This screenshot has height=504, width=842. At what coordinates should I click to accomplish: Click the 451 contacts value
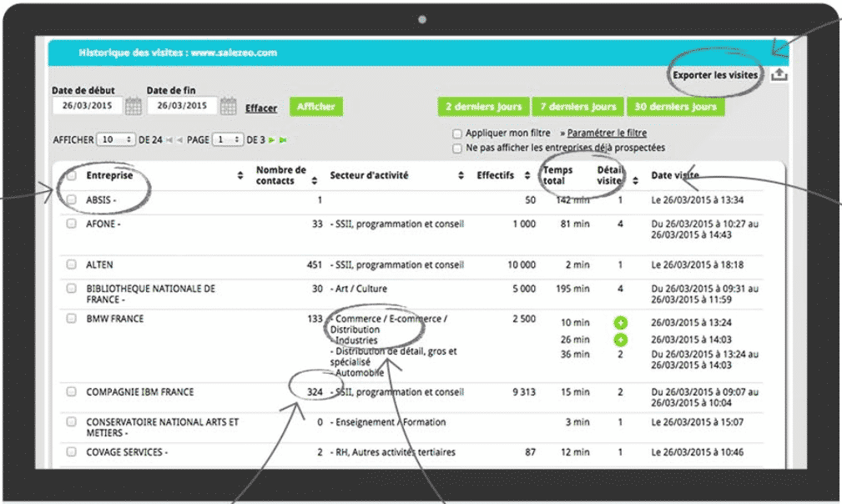(314, 265)
